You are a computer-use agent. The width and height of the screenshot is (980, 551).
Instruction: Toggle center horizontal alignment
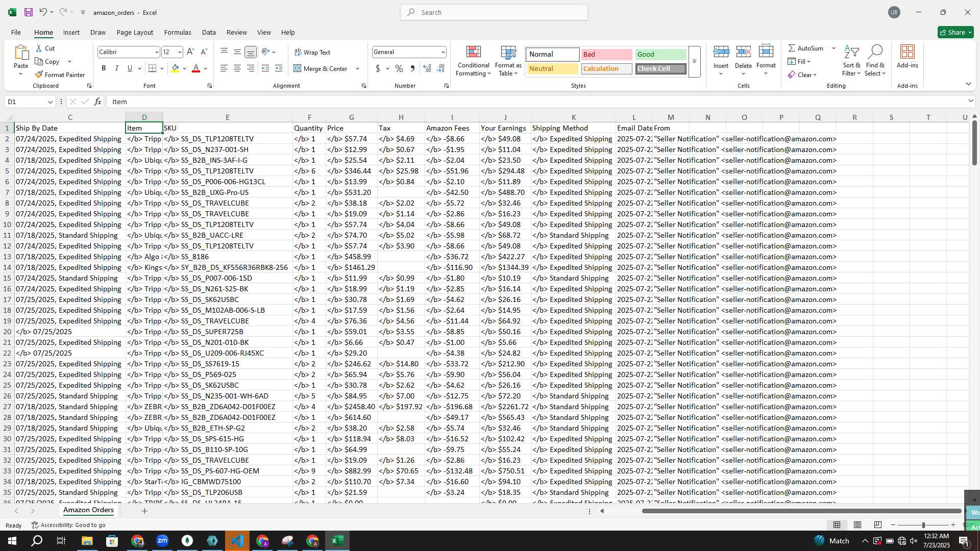237,68
